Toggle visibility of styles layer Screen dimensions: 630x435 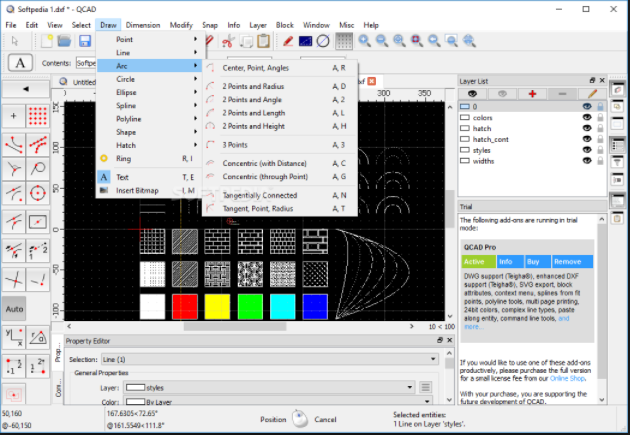[x=587, y=150]
